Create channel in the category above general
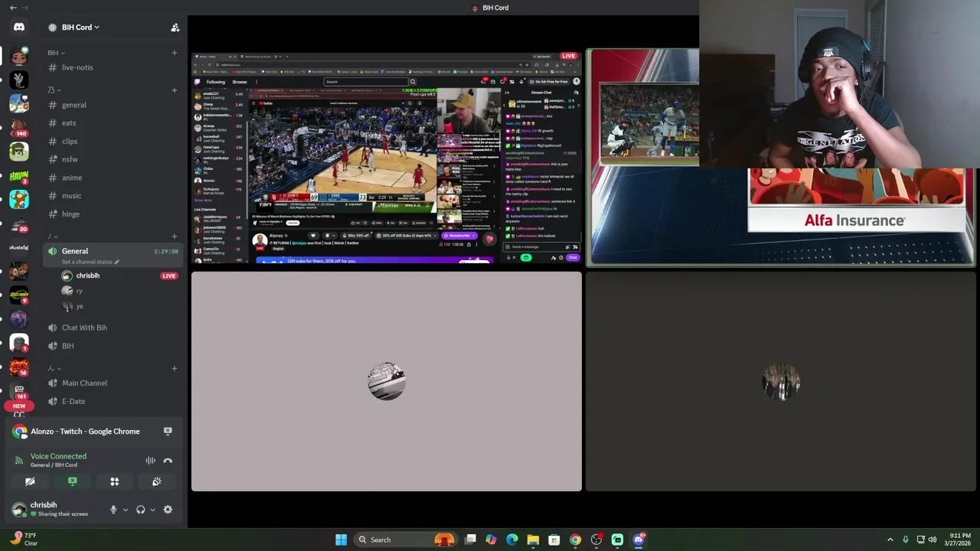This screenshot has width=980, height=551. coord(174,90)
